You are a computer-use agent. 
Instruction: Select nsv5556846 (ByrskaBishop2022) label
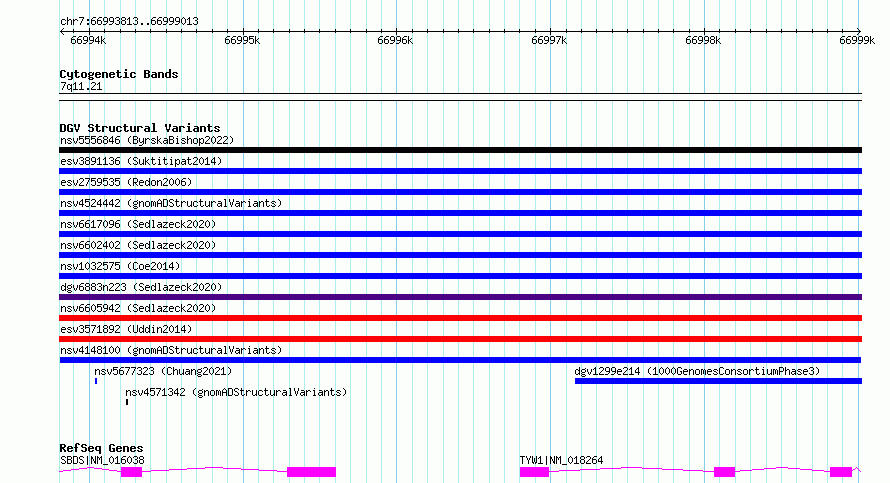click(147, 140)
